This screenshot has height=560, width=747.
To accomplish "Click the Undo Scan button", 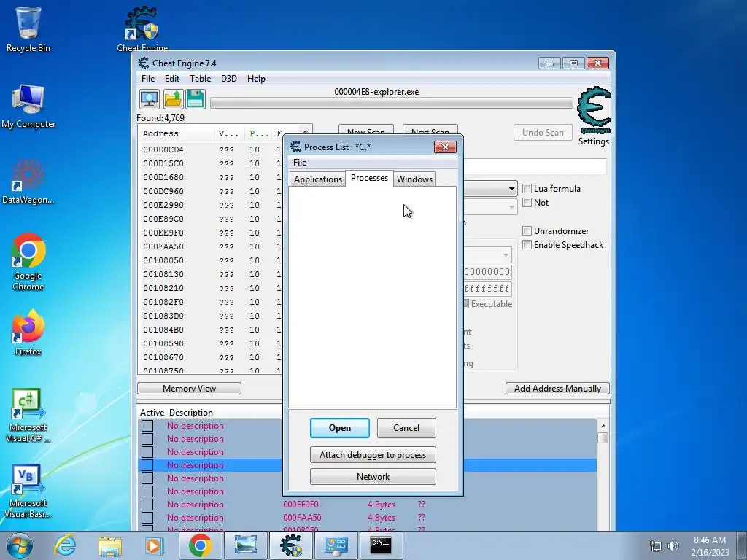I will click(x=543, y=133).
